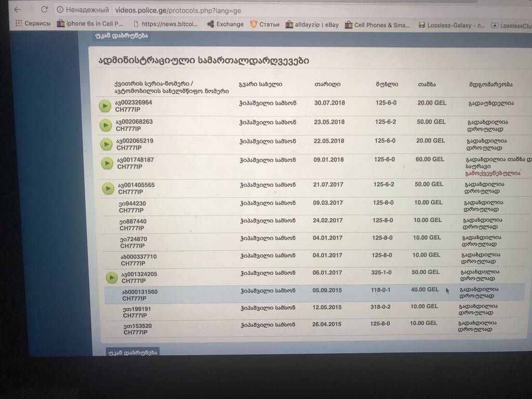
Task: Click date 21.07.2017
Action: tap(328, 184)
